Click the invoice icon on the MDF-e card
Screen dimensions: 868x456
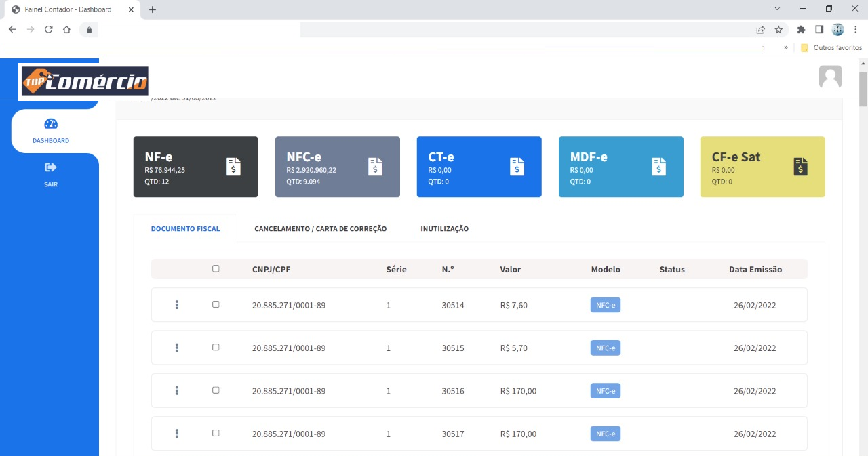coord(658,166)
